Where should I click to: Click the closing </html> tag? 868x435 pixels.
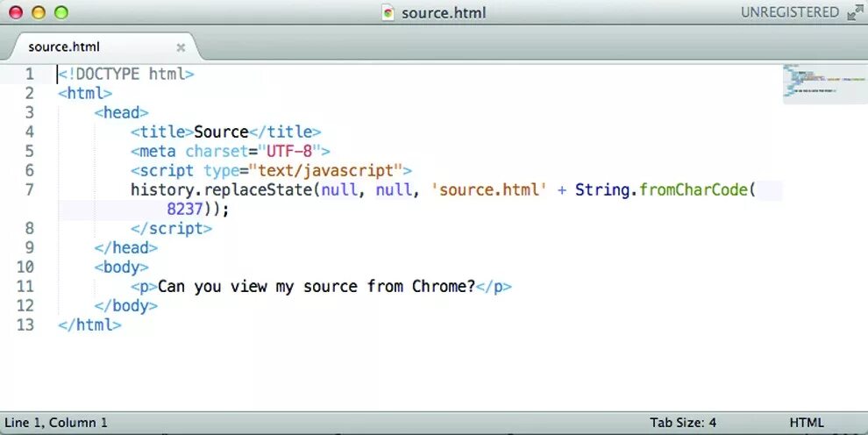(x=89, y=324)
